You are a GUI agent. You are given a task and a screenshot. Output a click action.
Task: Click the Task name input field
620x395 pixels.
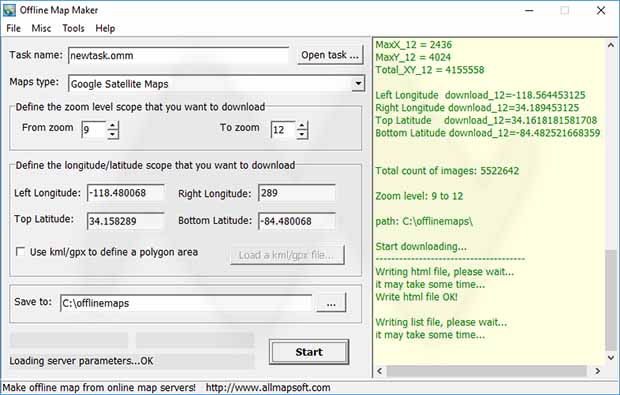[178, 55]
